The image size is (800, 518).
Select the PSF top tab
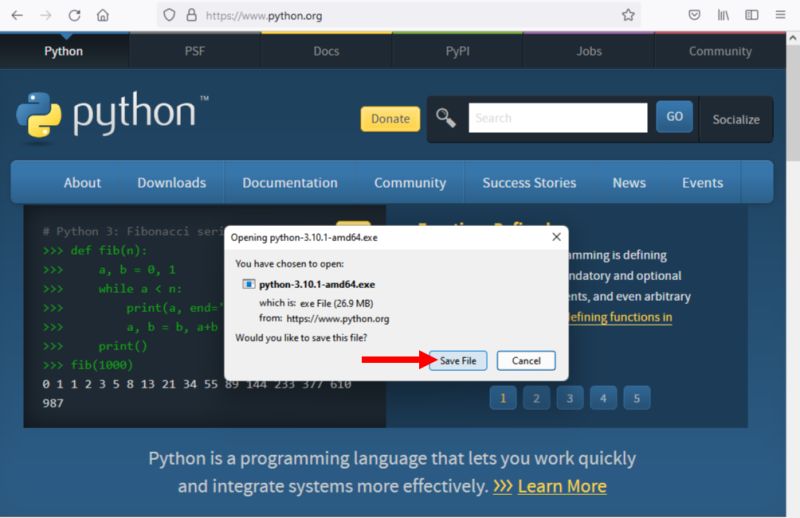point(195,51)
